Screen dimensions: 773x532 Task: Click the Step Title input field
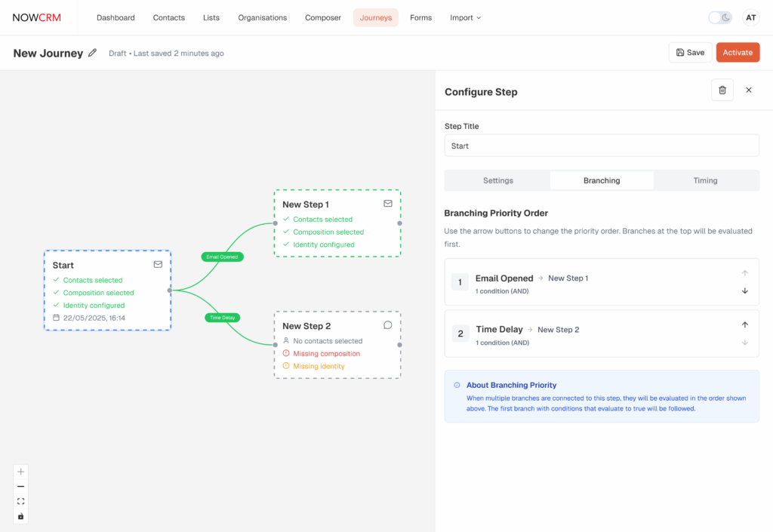[x=602, y=146]
